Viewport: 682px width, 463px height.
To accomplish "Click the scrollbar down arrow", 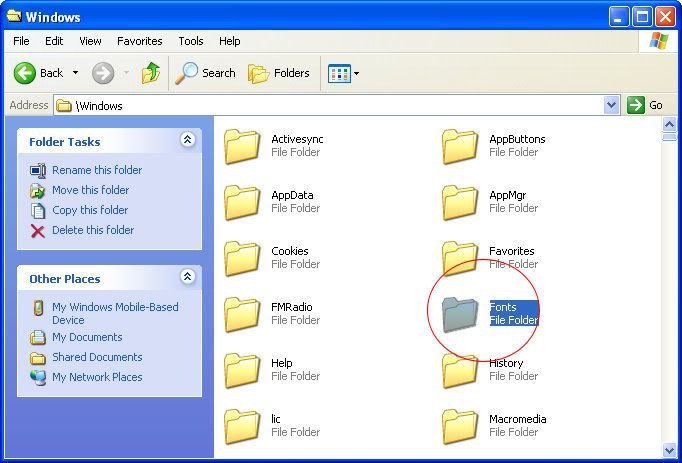I will [x=669, y=450].
